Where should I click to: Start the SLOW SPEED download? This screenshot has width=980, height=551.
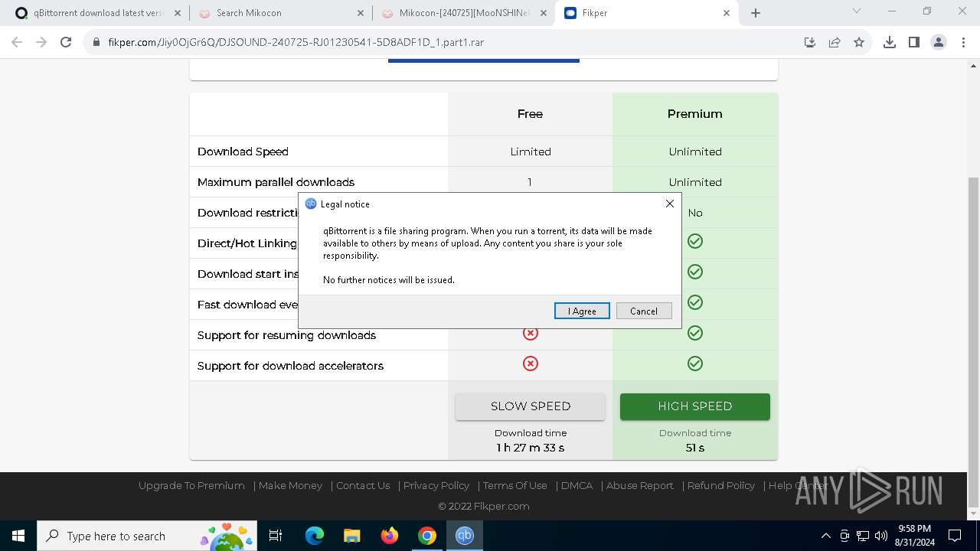coord(531,406)
